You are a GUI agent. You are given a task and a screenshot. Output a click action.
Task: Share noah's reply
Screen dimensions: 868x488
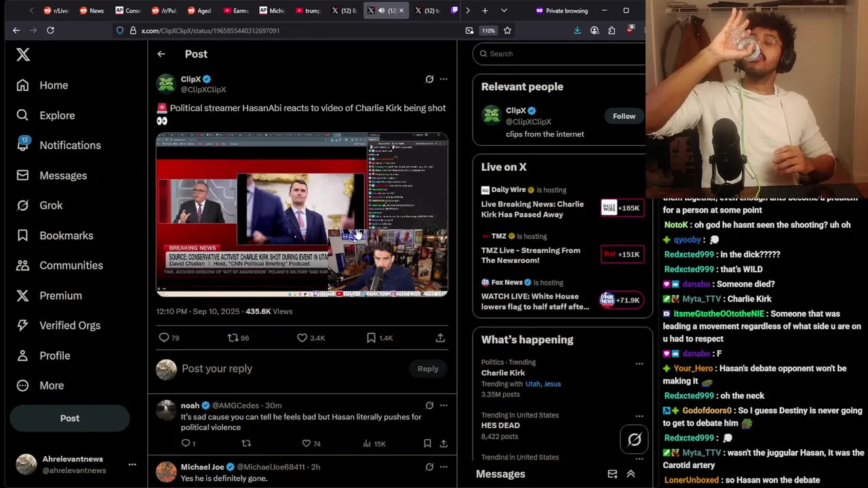[x=443, y=443]
